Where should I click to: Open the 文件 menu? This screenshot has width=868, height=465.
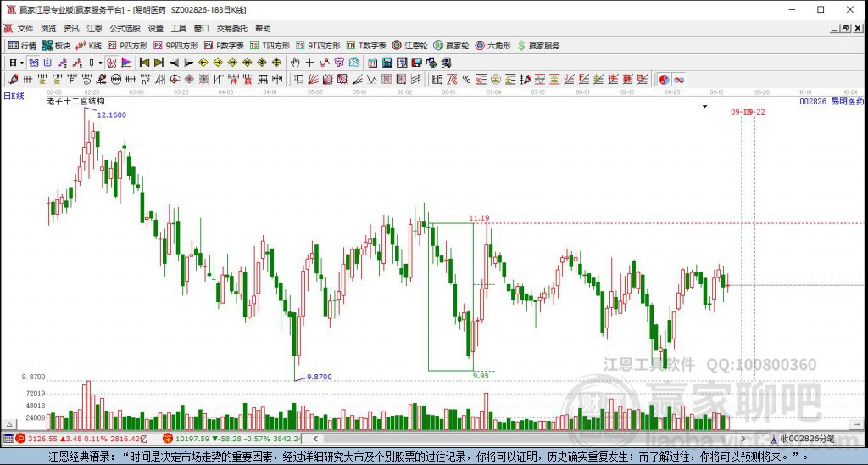25,28
